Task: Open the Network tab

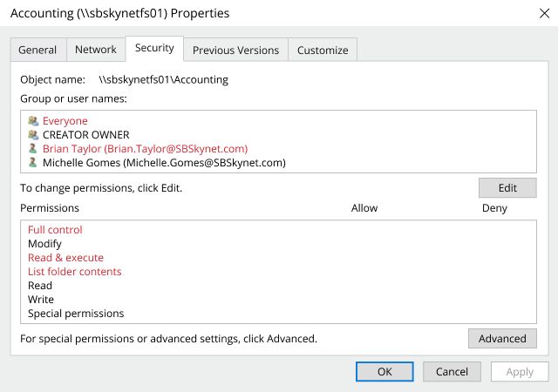Action: (x=96, y=50)
